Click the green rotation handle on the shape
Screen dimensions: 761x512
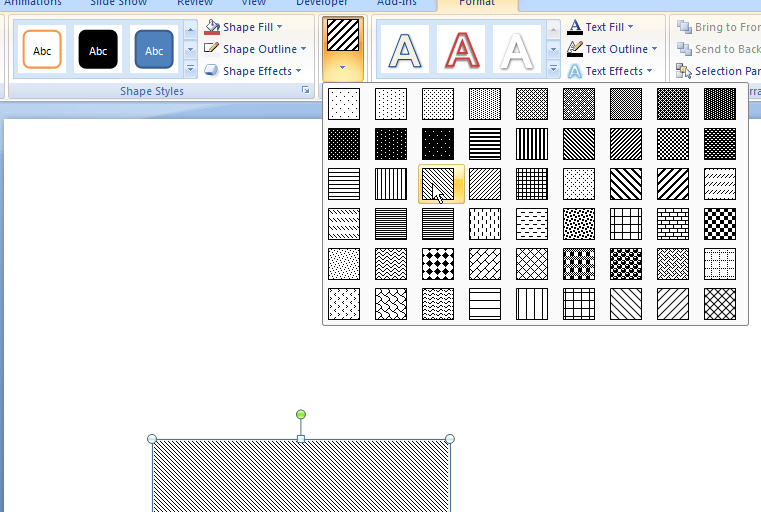click(x=301, y=414)
